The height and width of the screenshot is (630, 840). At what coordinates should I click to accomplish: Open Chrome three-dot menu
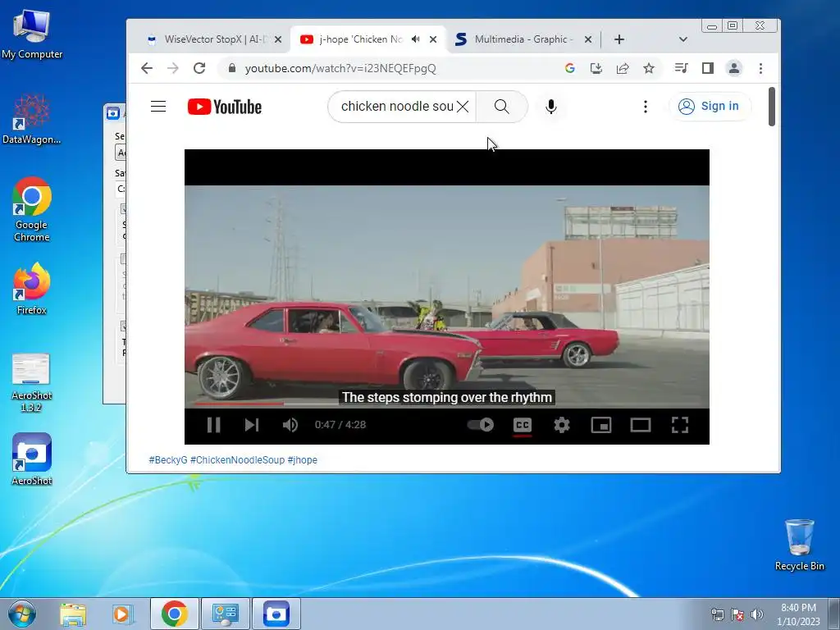(760, 68)
